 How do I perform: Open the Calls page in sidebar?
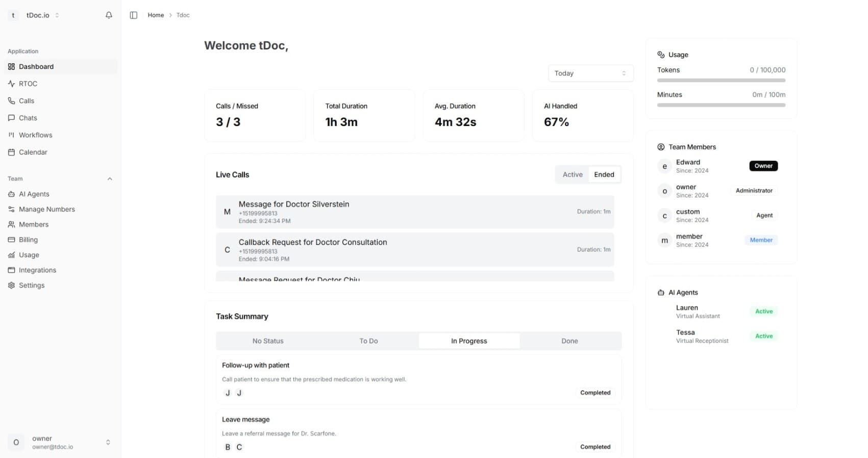pos(27,101)
